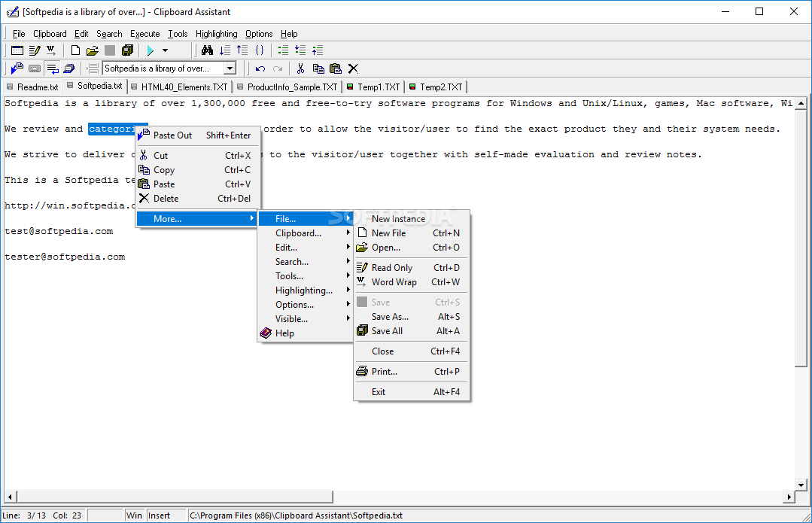Expand the Tools... submenu entry
Viewport: 812px width, 523px height.
pos(305,276)
